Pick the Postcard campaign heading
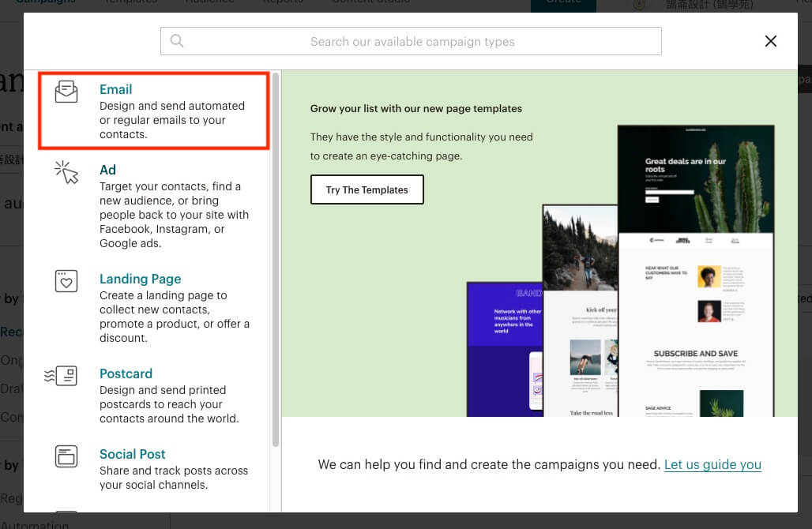 [126, 373]
